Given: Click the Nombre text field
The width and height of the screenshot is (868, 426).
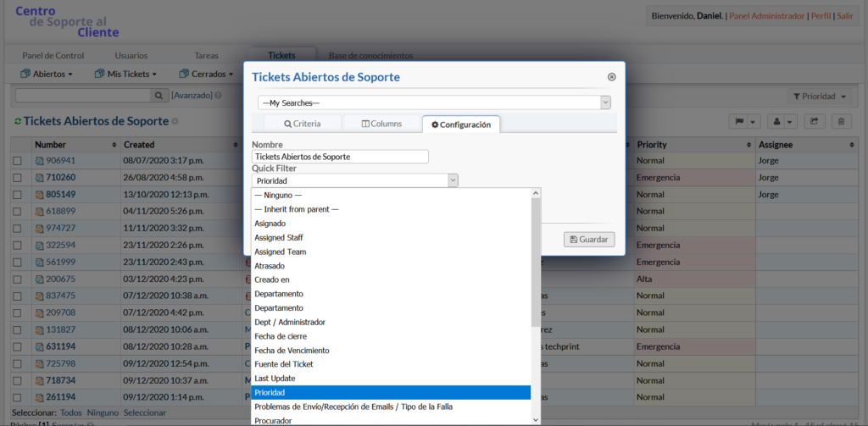Looking at the screenshot, I should coord(340,157).
